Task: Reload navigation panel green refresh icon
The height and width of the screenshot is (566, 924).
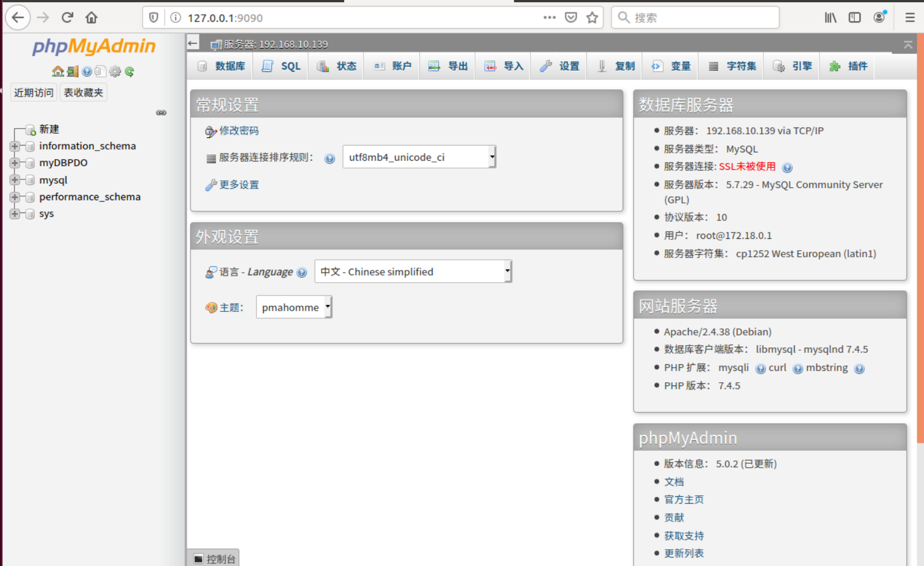Action: pos(129,71)
